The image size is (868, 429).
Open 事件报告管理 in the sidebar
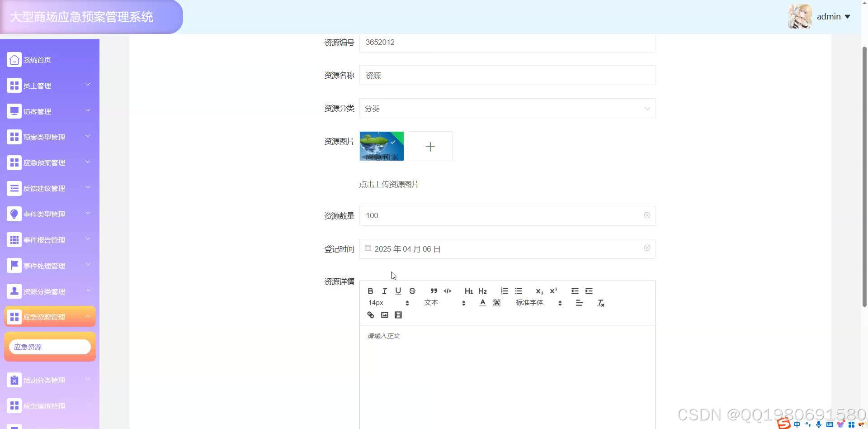click(x=44, y=240)
